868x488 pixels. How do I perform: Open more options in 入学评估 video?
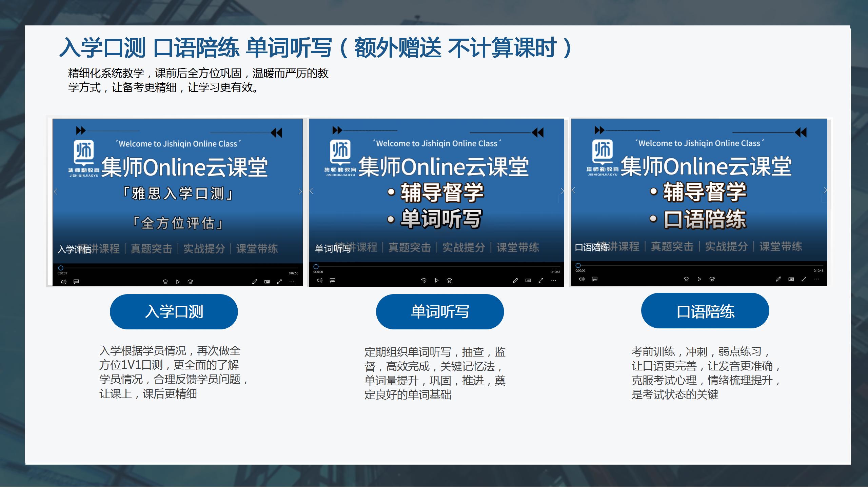(x=292, y=282)
